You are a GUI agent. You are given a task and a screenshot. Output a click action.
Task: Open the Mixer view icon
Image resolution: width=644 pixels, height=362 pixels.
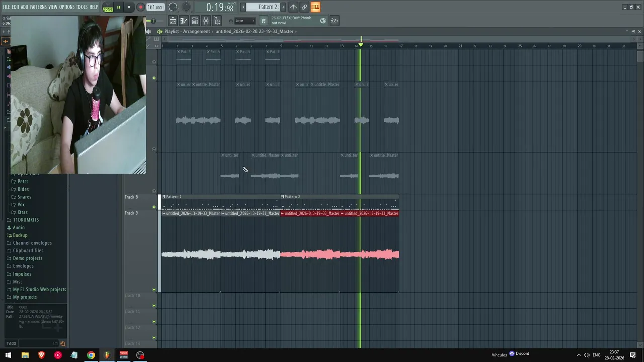pyautogui.click(x=206, y=21)
